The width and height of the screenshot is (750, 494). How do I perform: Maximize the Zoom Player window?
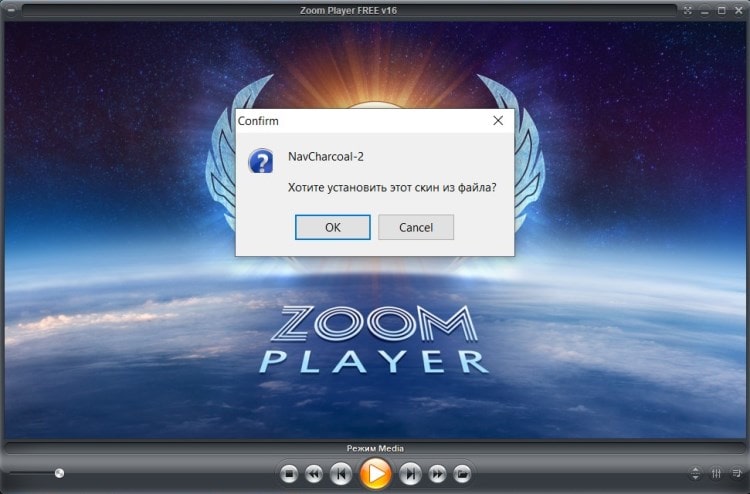[x=722, y=11]
